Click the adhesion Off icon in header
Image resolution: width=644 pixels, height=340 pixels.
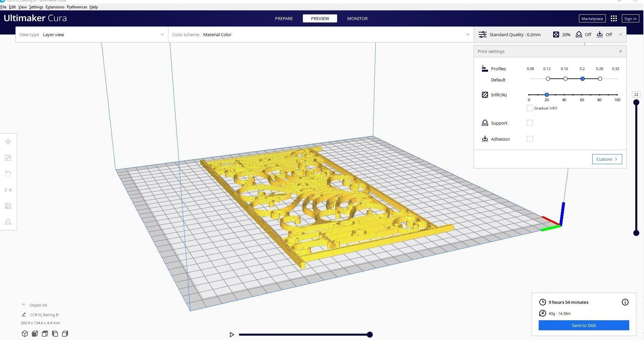(600, 35)
